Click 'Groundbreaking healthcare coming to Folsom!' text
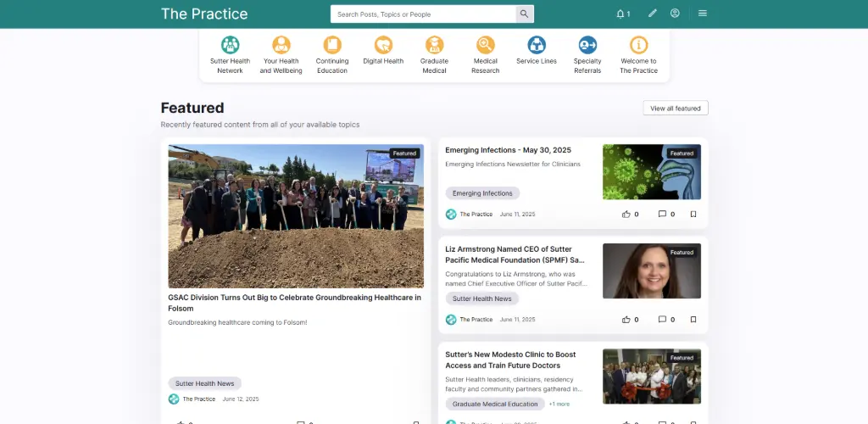 [x=237, y=322]
